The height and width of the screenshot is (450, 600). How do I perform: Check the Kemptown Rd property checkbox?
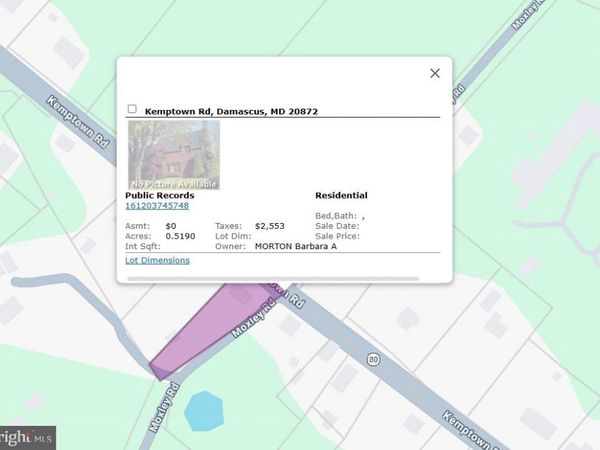132,109
